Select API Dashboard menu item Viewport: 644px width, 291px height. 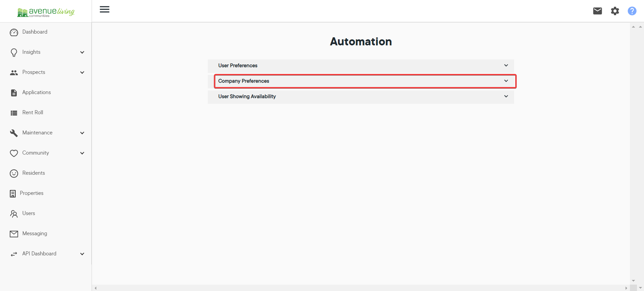(x=39, y=254)
